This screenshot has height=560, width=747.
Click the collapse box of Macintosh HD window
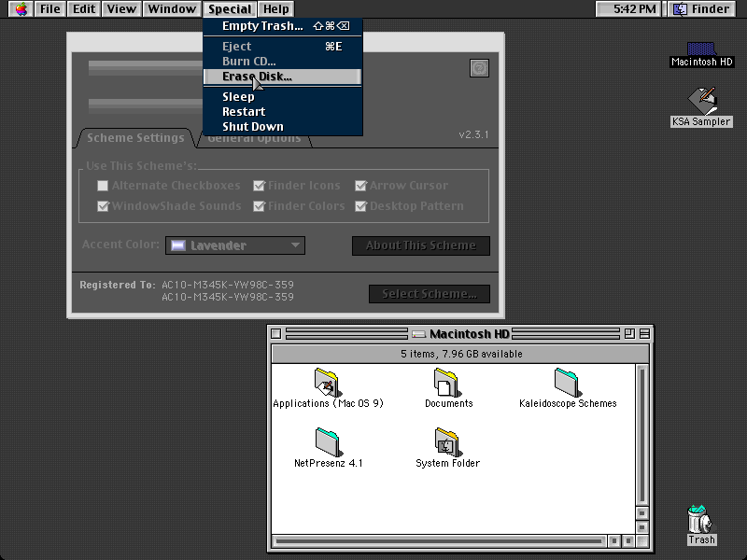click(x=644, y=334)
